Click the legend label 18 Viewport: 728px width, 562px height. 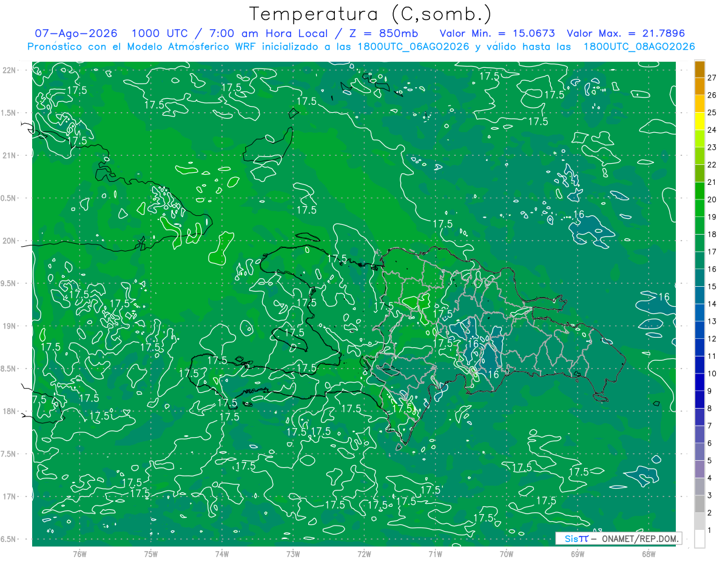pyautogui.click(x=712, y=235)
